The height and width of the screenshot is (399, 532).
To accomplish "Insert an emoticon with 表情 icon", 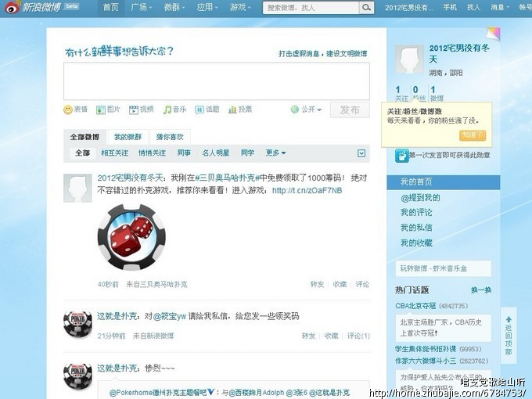I will point(68,110).
